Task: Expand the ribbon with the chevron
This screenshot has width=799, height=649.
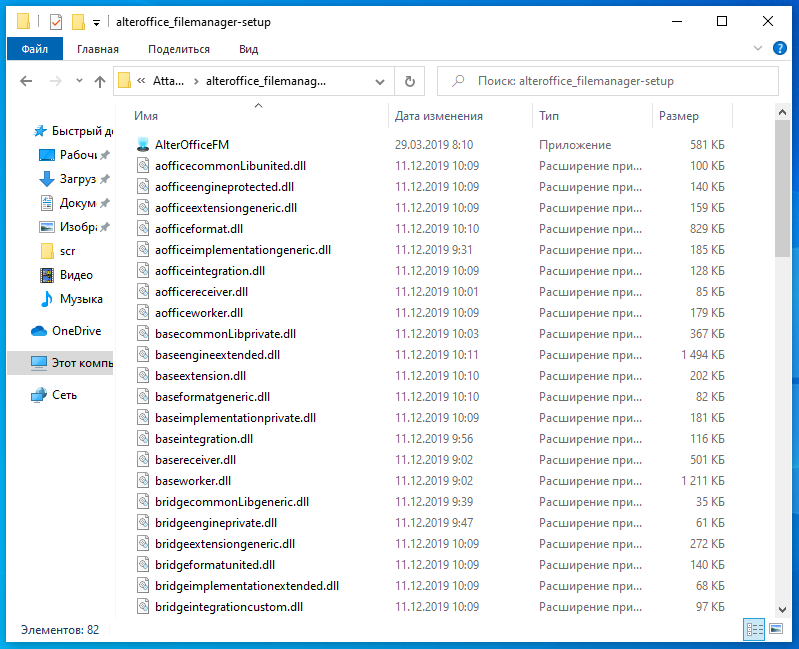Action: point(758,48)
